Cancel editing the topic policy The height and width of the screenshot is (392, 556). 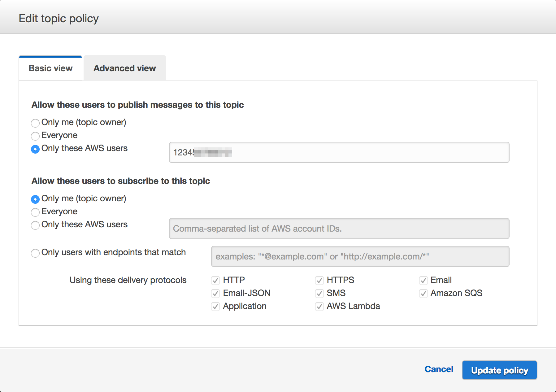click(439, 369)
